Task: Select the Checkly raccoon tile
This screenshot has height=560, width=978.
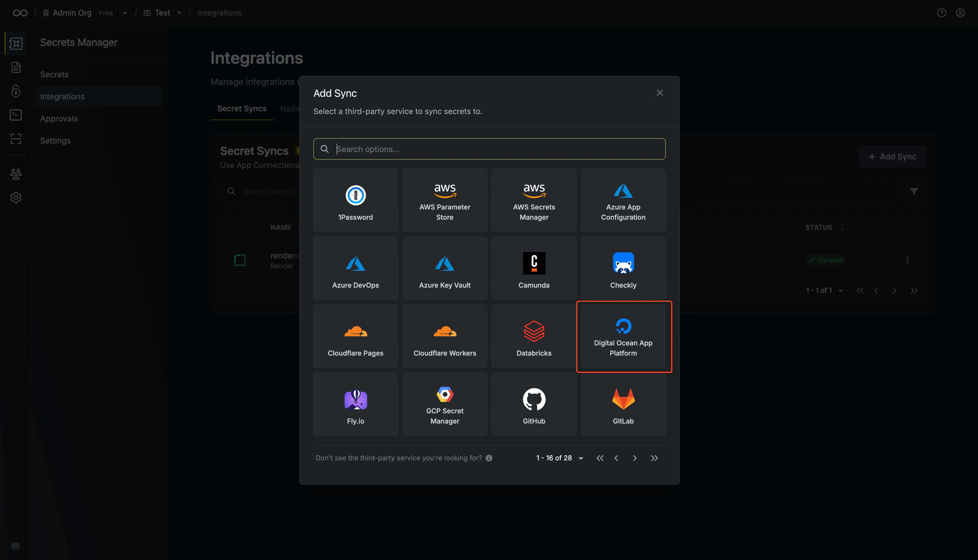Action: coord(623,268)
